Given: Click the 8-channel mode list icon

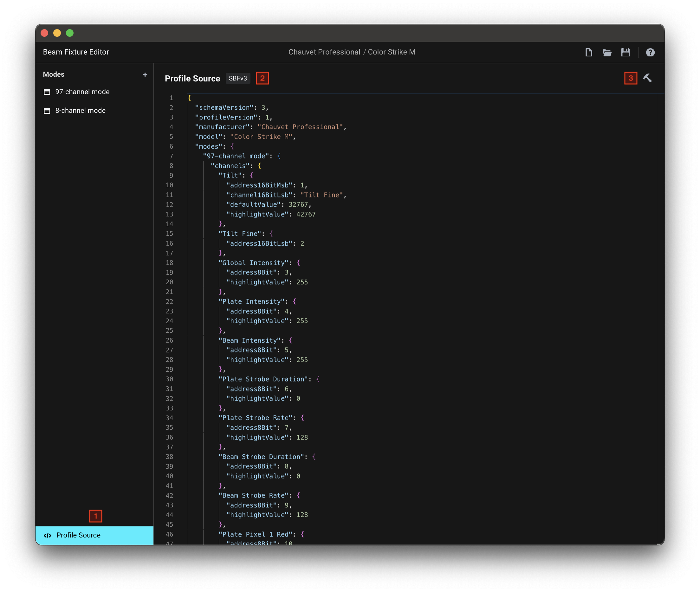Looking at the screenshot, I should point(47,111).
